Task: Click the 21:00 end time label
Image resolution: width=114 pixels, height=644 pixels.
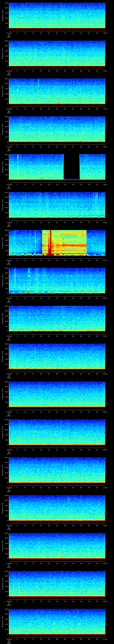Action: [105, 260]
